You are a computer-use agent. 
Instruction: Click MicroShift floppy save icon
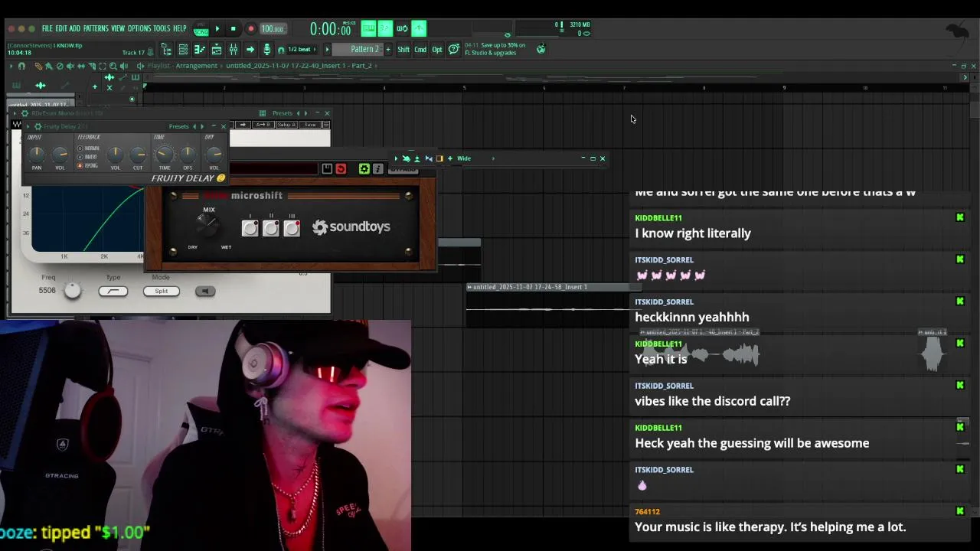click(x=327, y=169)
